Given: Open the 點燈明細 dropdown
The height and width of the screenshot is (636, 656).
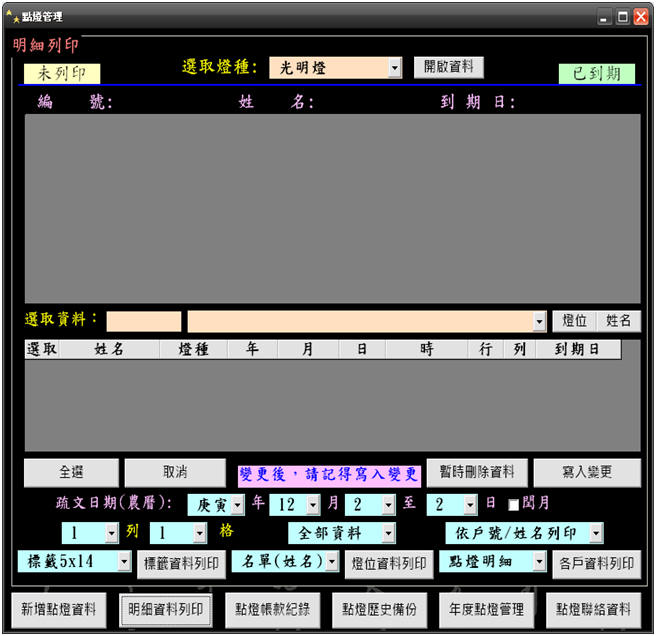Looking at the screenshot, I should click(539, 562).
